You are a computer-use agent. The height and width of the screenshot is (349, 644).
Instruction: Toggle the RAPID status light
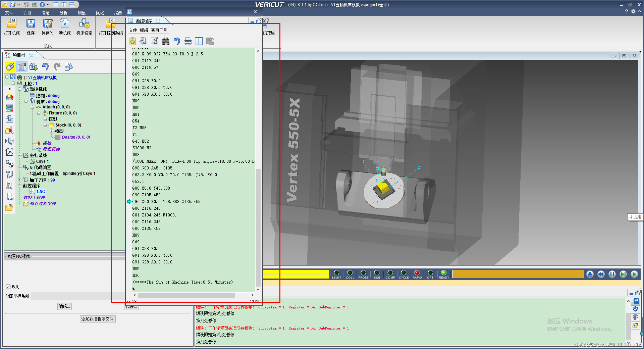pos(417,273)
